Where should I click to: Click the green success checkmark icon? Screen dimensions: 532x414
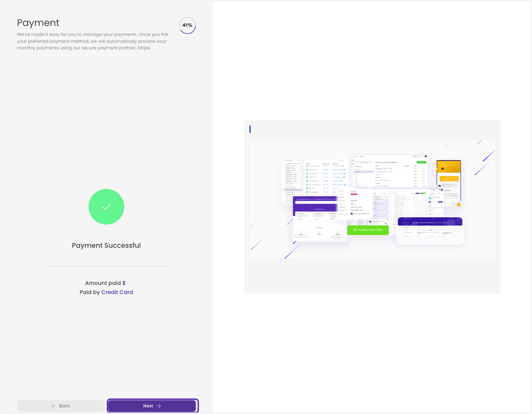(x=106, y=207)
